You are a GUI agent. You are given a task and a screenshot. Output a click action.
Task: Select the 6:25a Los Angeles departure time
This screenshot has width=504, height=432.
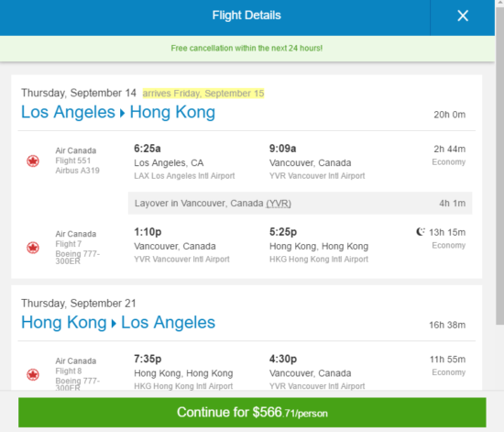(148, 149)
